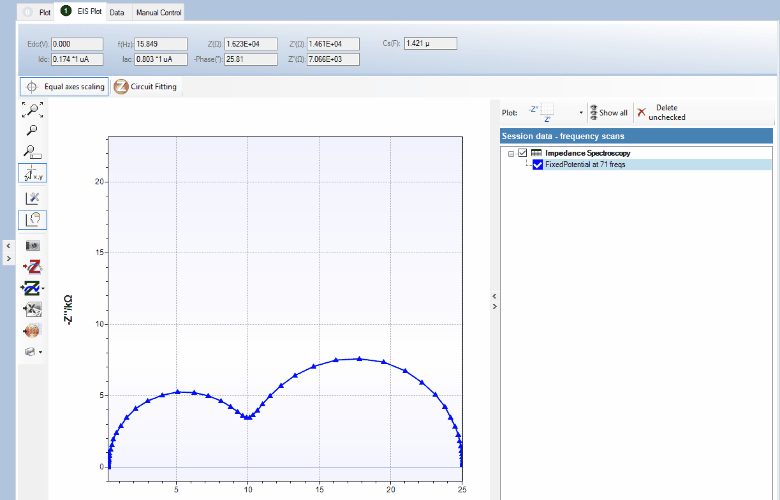Uncheck FixedPotential at 71 freqs checkbox

[x=538, y=165]
